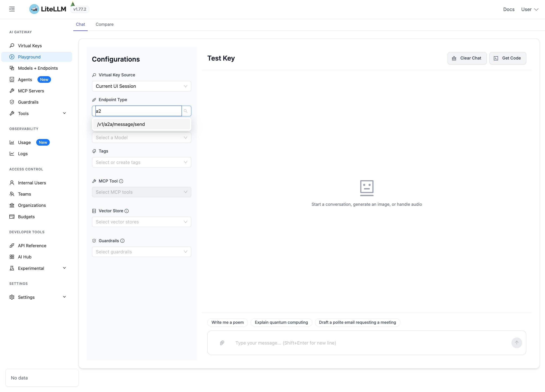Click the Clear Chat button
Viewport: 545px width, 392px height.
467,58
